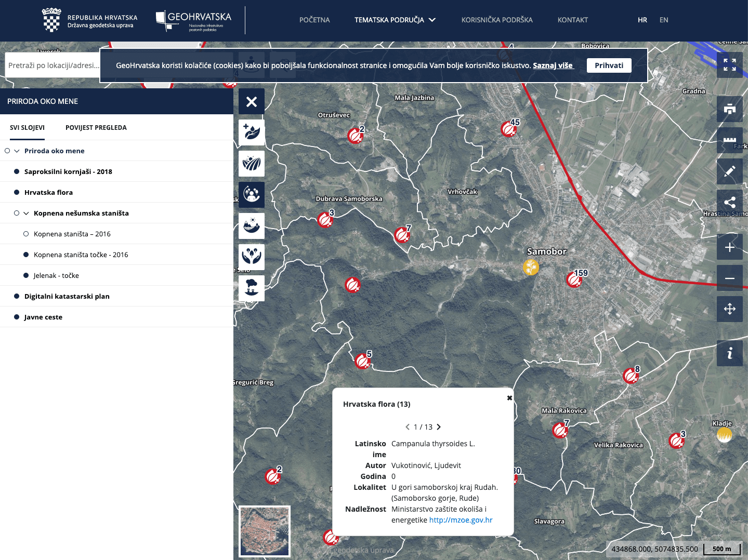The height and width of the screenshot is (560, 748).
Task: Click Republika Hrvatska geodetska uprava logo
Action: coord(89,20)
